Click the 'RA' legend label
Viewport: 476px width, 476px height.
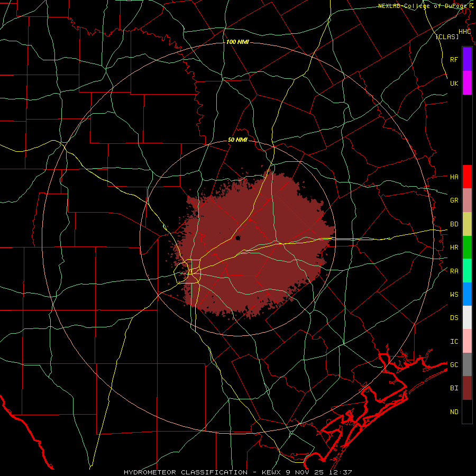click(454, 271)
